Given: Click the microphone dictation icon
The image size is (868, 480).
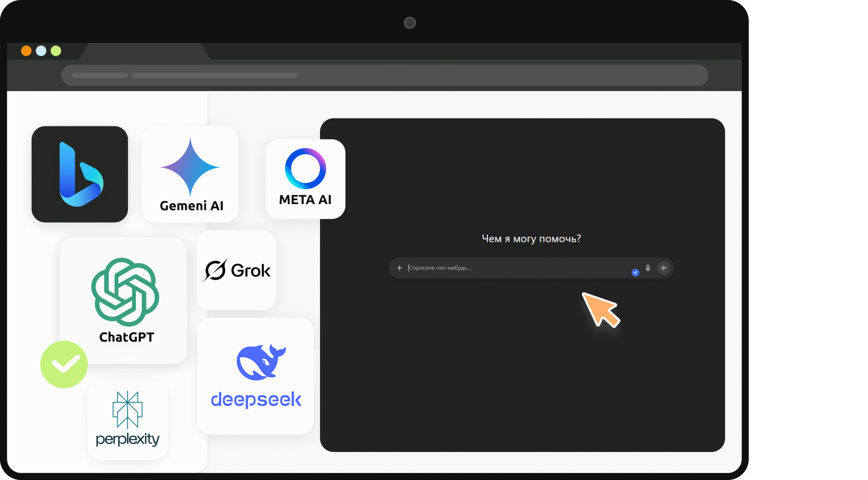Looking at the screenshot, I should (648, 268).
